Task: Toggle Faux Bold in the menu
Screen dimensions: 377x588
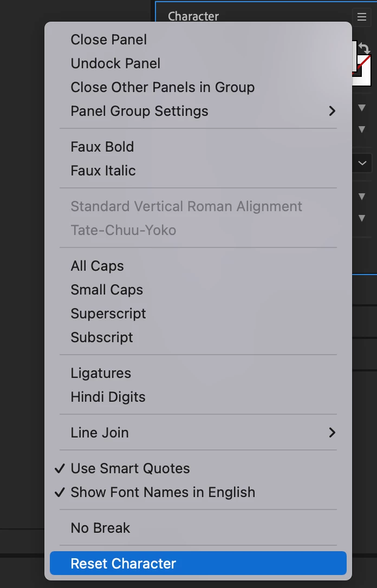Action: (x=102, y=147)
